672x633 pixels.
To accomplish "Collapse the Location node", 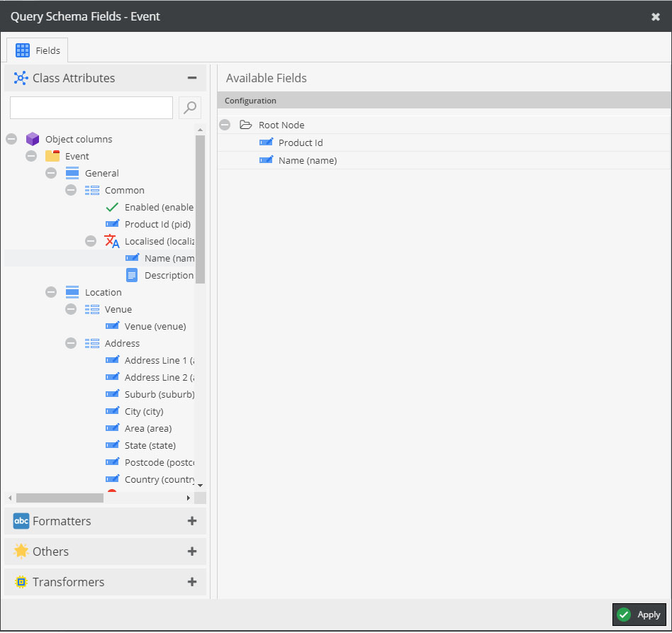I will [x=51, y=292].
